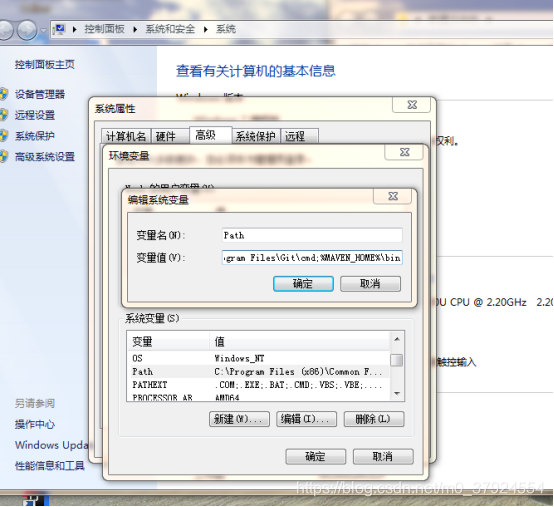Viewport: 554px width, 507px height.
Task: Click the shield icon beside 设备管理器
Action: (3, 94)
